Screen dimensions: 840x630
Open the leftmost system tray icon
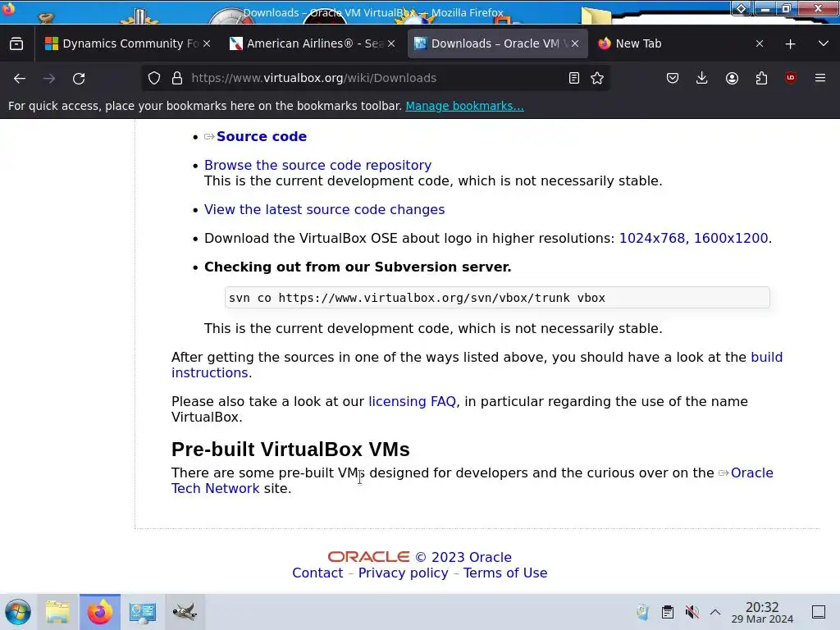coord(643,612)
